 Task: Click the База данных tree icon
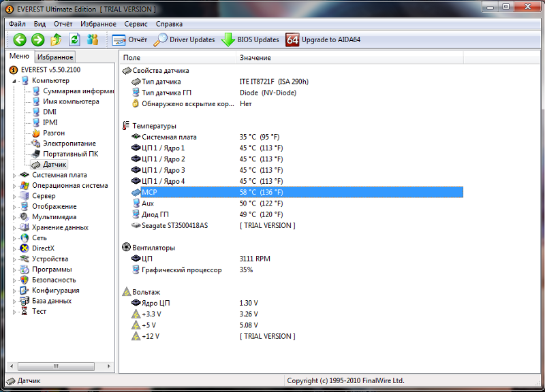(25, 301)
